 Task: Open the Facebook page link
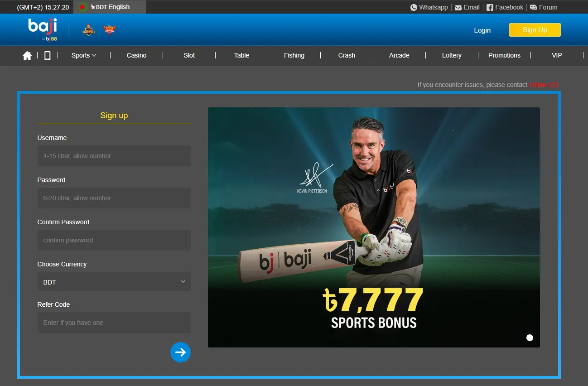[505, 7]
